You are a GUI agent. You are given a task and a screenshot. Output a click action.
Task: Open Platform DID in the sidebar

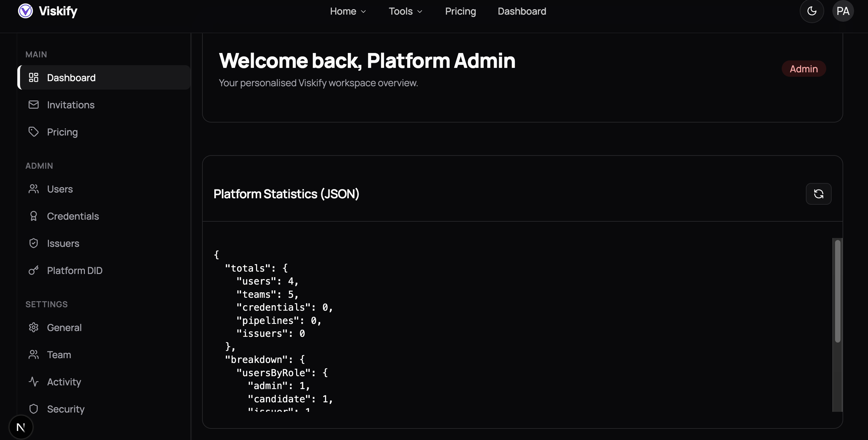[x=104, y=270]
